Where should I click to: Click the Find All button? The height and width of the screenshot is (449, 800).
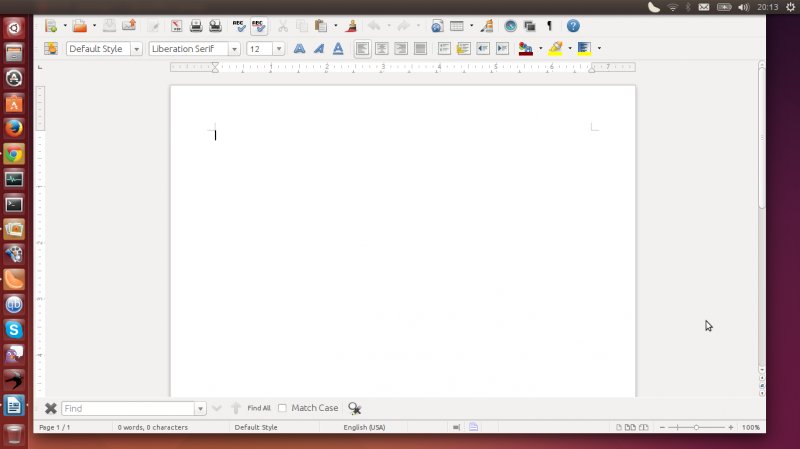point(259,408)
